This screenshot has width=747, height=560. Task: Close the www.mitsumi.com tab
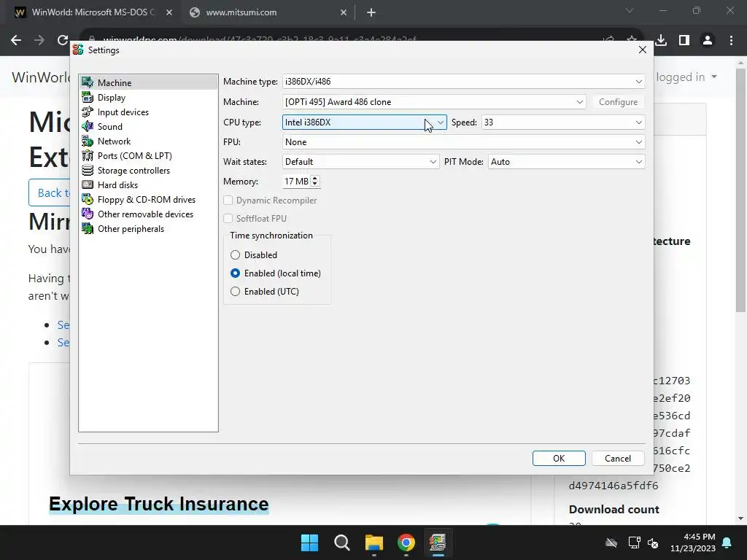tap(344, 12)
